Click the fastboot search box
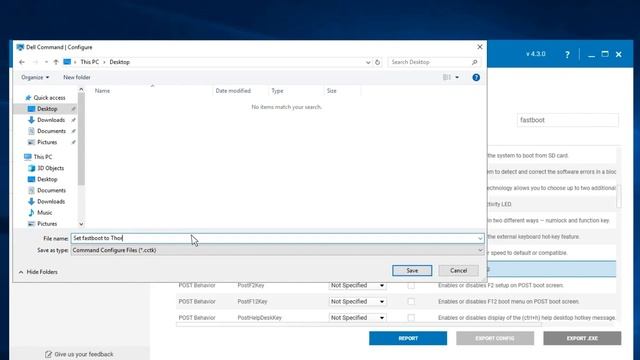Viewport: 640px width, 360px height. [567, 120]
